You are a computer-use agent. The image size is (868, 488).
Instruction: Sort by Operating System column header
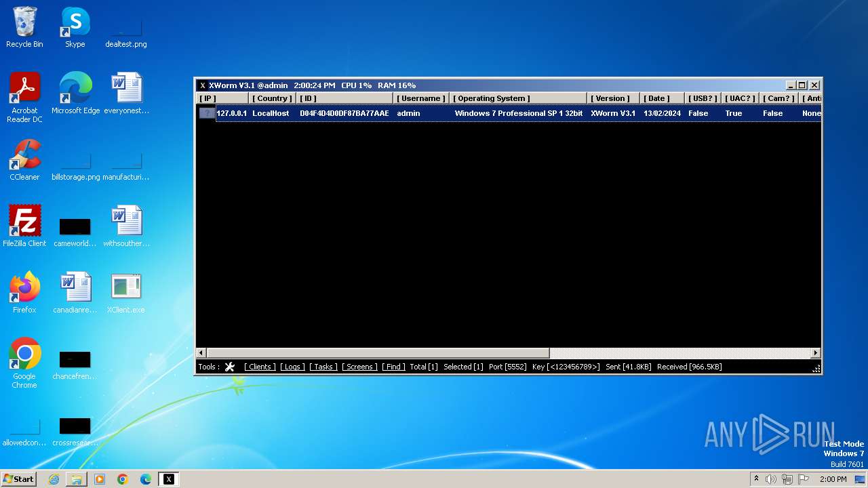pyautogui.click(x=518, y=98)
